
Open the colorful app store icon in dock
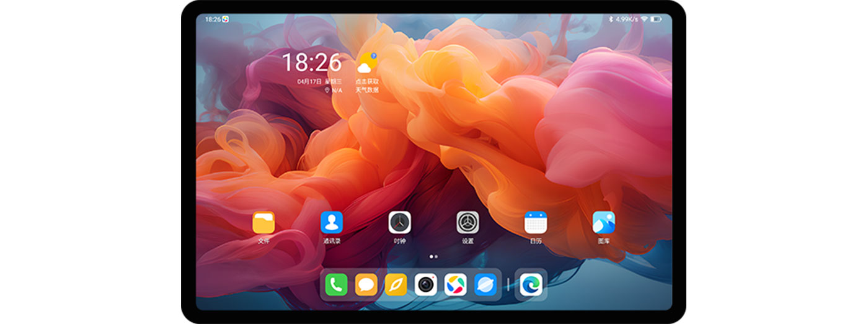[455, 285]
